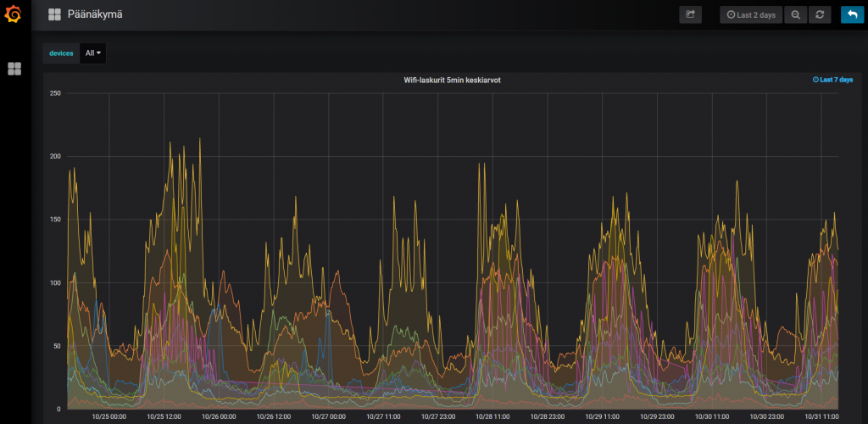Open the Päänäkymä dashboard title picker
868x424 pixels.
(x=94, y=14)
